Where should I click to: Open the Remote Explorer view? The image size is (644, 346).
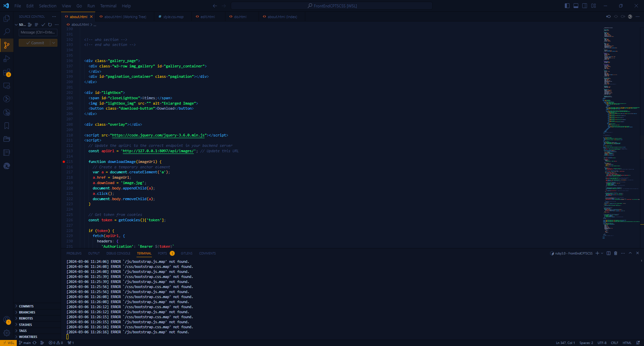click(6, 86)
